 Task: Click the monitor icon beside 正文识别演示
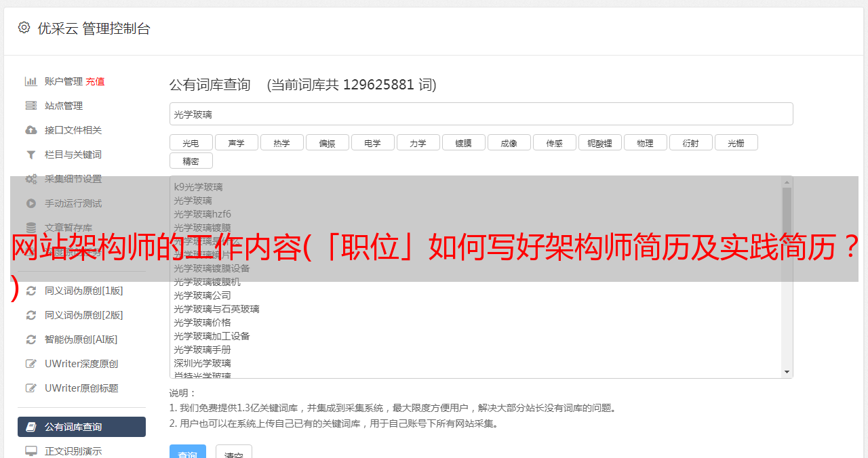click(x=31, y=451)
